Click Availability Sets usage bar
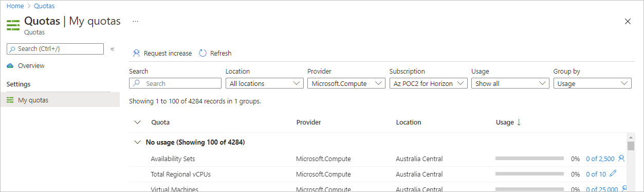 529,159
